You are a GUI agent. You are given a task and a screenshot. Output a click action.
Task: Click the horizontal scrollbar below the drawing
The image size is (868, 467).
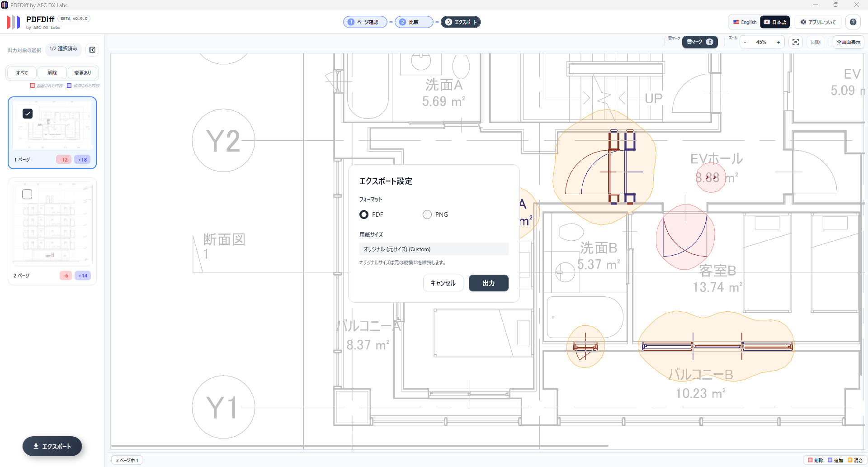(x=359, y=446)
